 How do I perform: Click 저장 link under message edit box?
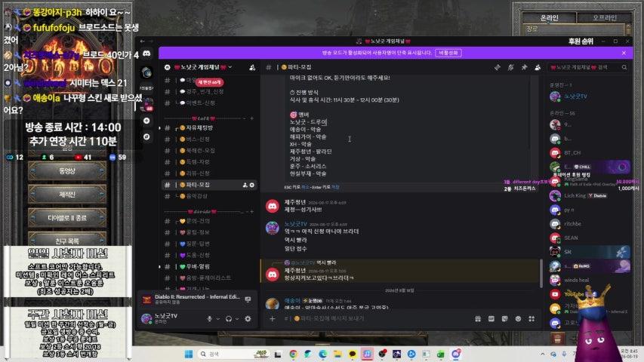(x=335, y=187)
